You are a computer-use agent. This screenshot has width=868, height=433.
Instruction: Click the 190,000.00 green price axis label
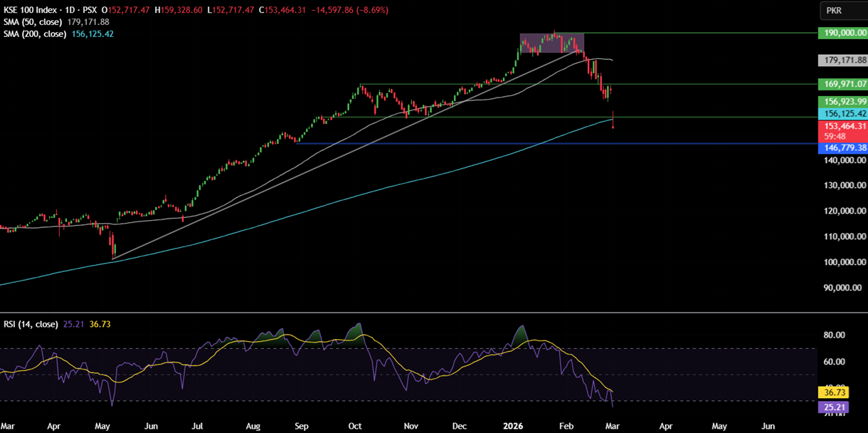(843, 33)
